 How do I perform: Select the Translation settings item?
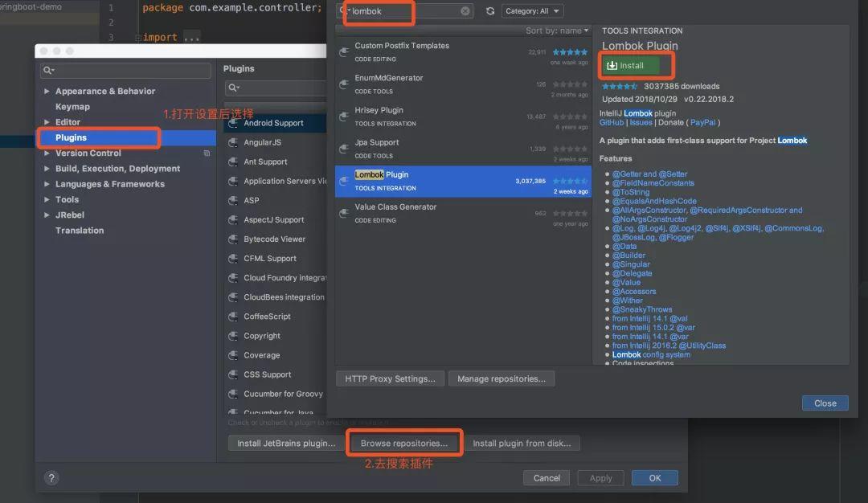click(80, 231)
